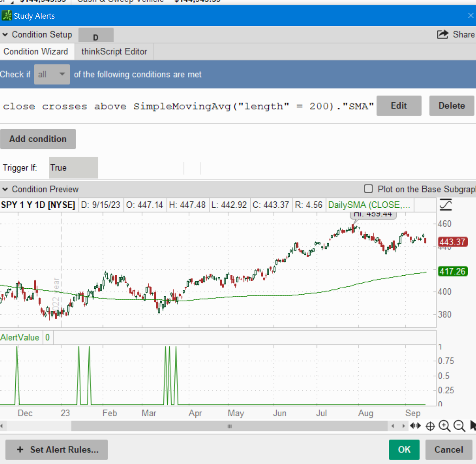Click the R: 4.56 range value
The height and width of the screenshot is (464, 476).
click(309, 205)
